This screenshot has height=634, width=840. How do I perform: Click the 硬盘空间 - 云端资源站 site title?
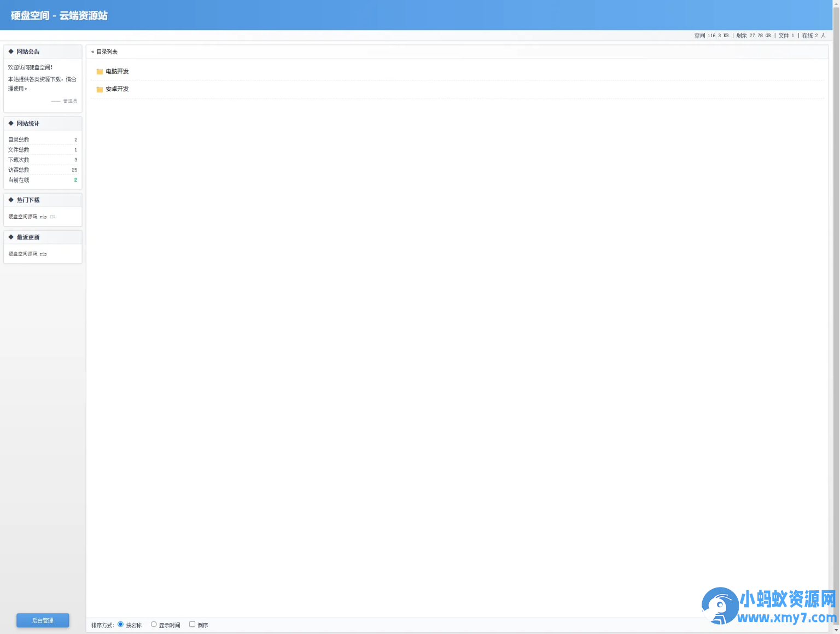click(x=59, y=16)
